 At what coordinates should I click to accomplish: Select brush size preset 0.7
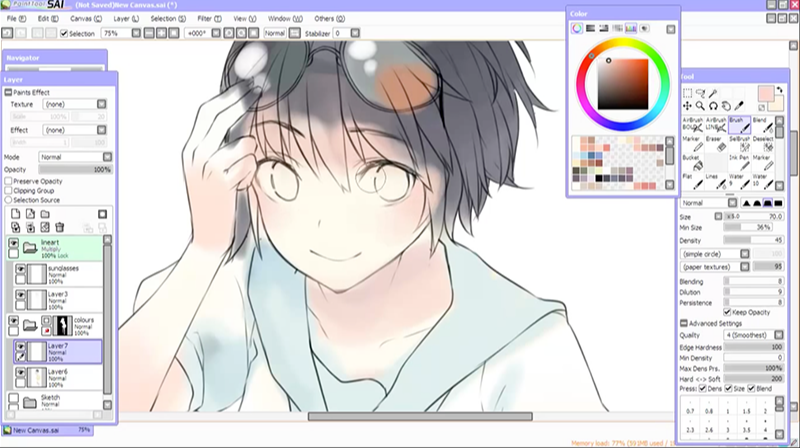click(690, 408)
